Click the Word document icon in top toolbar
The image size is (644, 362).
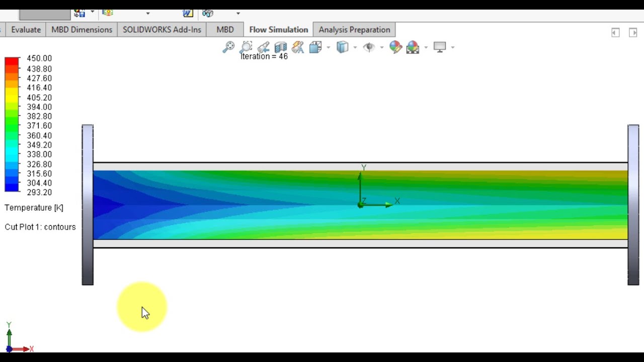click(x=188, y=13)
